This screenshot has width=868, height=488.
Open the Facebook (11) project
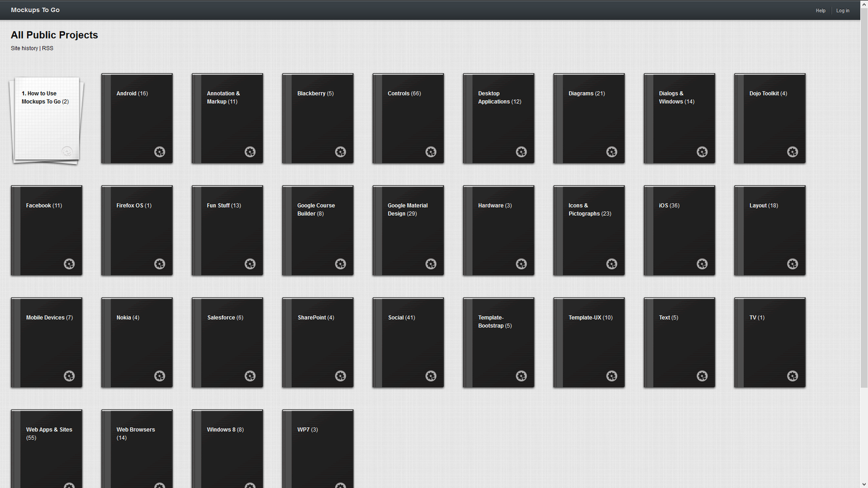[47, 230]
